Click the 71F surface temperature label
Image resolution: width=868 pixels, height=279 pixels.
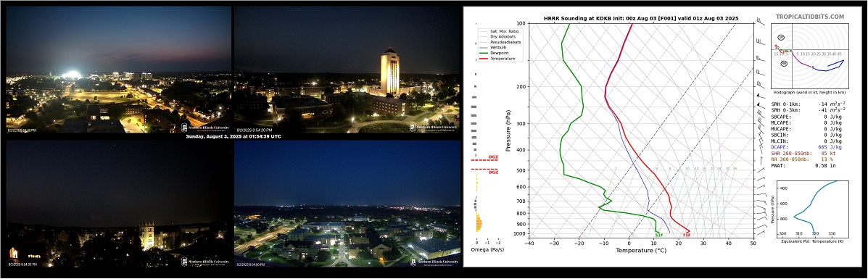[x=687, y=235]
